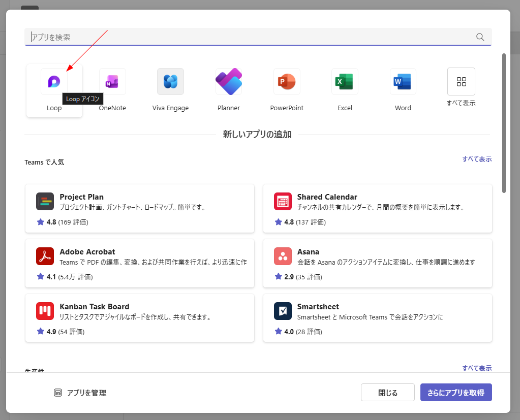Image resolution: width=520 pixels, height=420 pixels.
Task: Click すべて表示 link for Teams で人気
Action: (477, 159)
